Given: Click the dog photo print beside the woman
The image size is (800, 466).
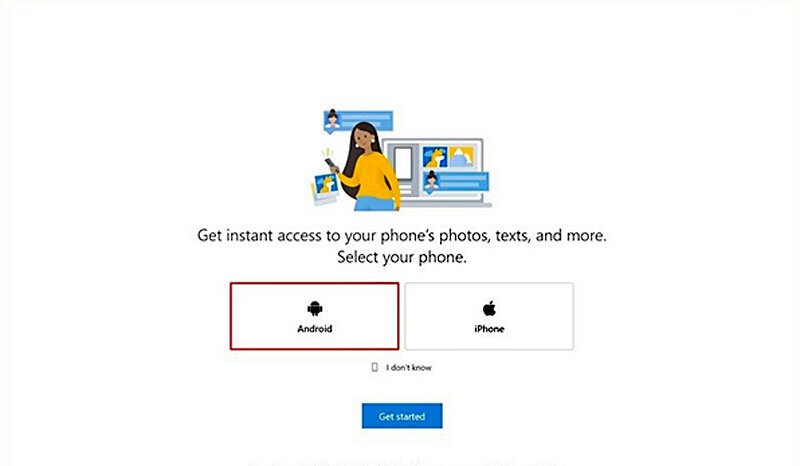Looking at the screenshot, I should pyautogui.click(x=325, y=188).
